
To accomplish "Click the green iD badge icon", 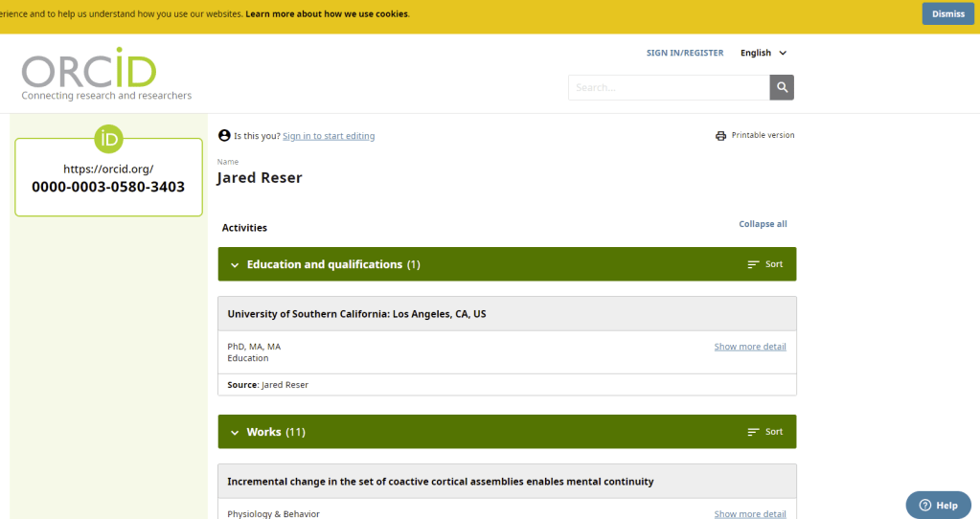I will (x=108, y=140).
